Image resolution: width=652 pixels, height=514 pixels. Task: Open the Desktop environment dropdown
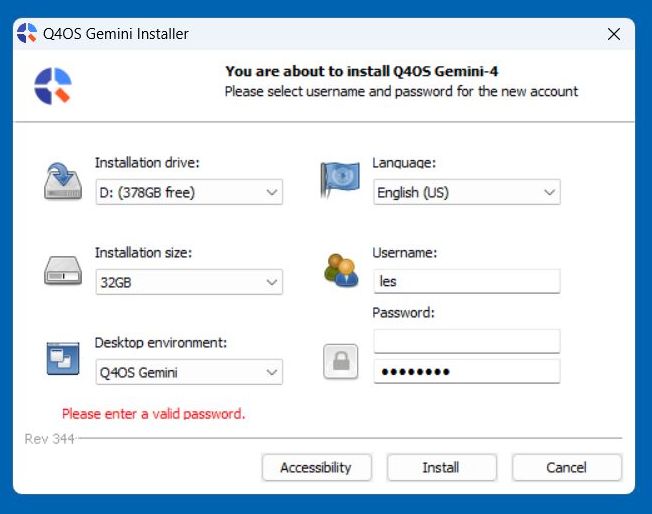point(189,372)
